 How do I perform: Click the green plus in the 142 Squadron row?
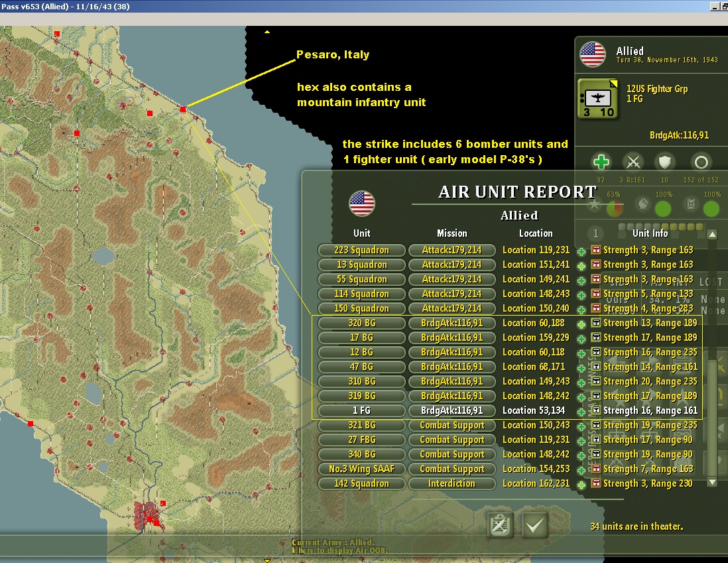coord(581,485)
